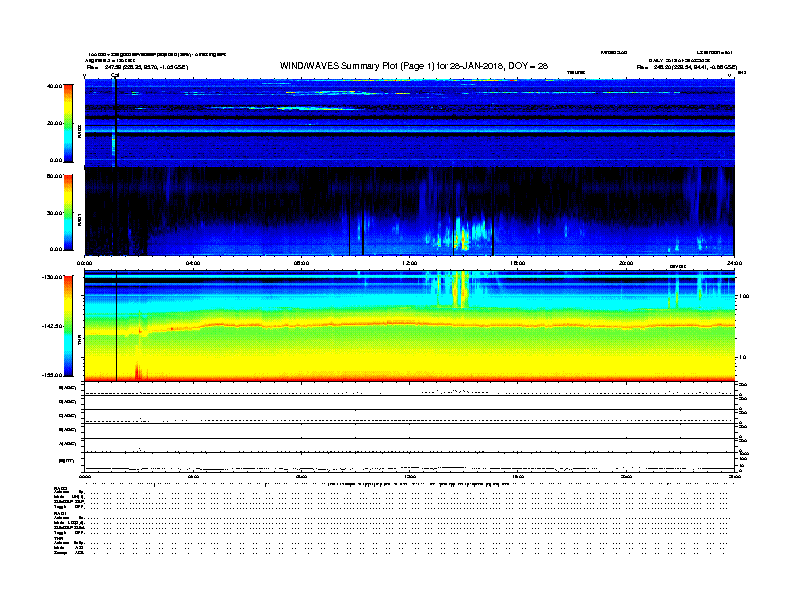Click the 10 frequency label beside TNR panel
Screen dimensions: 792x612
point(742,358)
